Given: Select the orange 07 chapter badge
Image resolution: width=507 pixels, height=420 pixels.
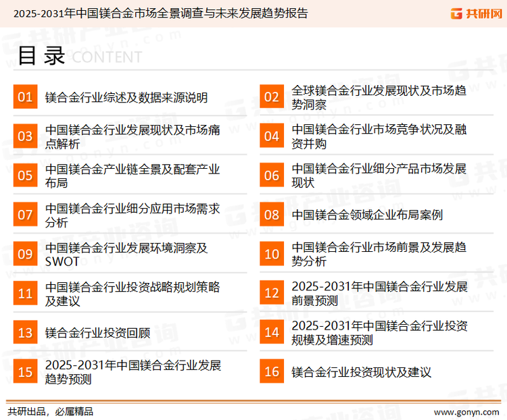Looking at the screenshot, I should (x=25, y=215).
